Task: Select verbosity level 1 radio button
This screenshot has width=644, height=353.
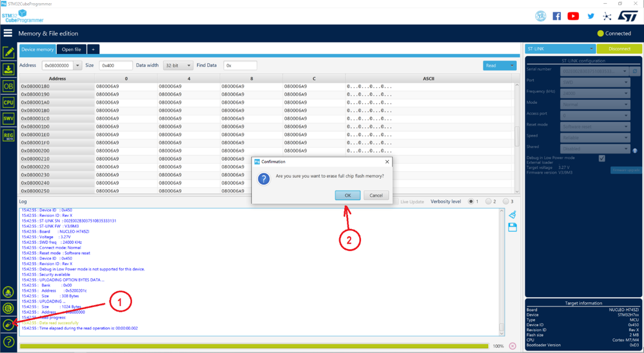Action: tap(471, 201)
